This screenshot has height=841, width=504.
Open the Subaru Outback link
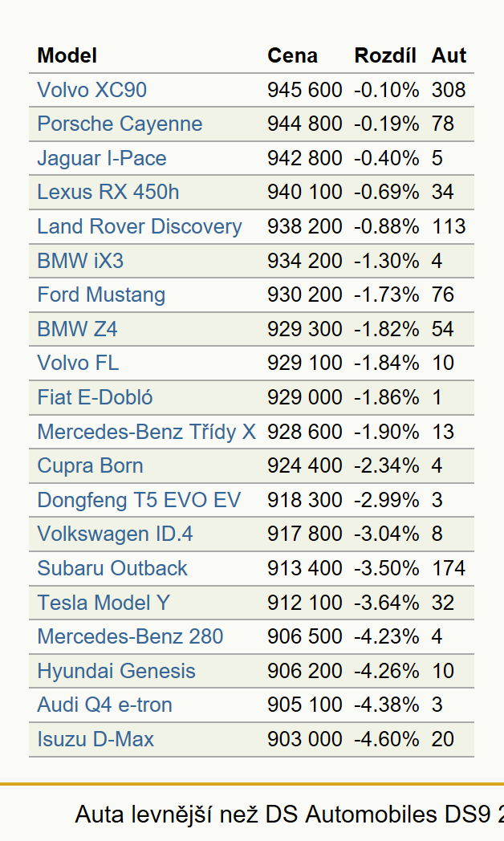click(112, 568)
